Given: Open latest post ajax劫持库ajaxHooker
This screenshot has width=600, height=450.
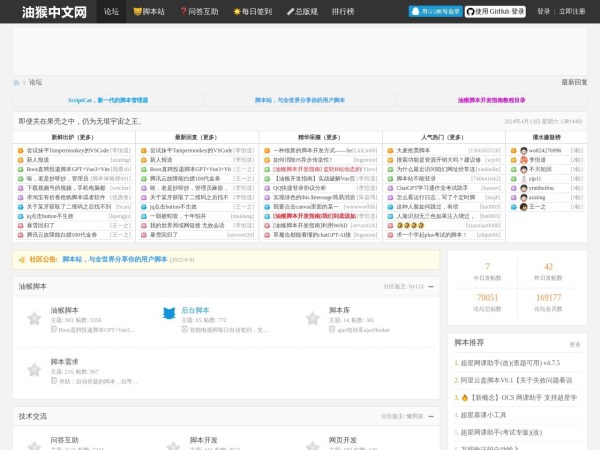Looking at the screenshot, I should point(363,330).
